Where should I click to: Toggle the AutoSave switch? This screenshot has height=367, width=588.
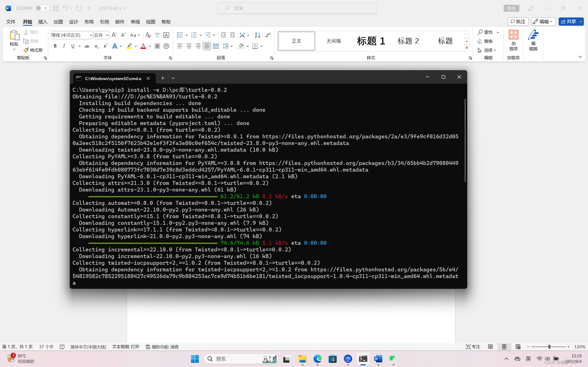pos(42,8)
